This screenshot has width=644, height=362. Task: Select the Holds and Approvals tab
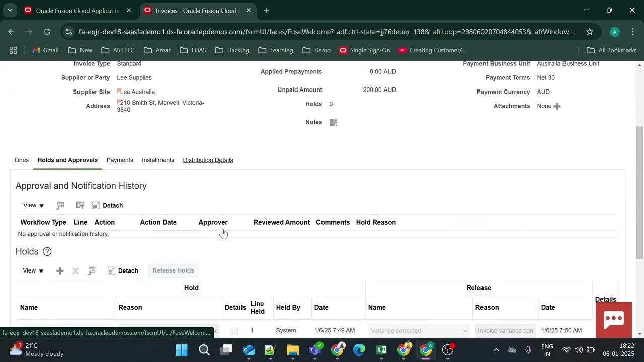[67, 160]
